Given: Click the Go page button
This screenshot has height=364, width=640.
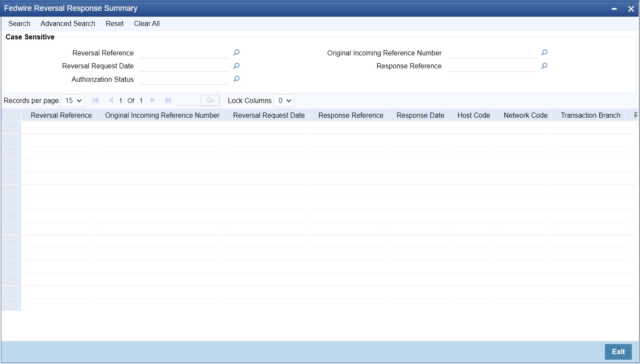Looking at the screenshot, I should (x=210, y=100).
